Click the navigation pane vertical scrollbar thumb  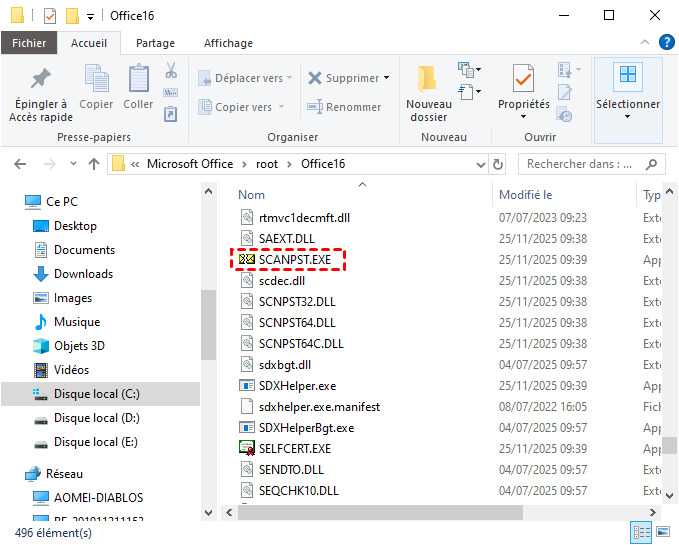[208, 325]
